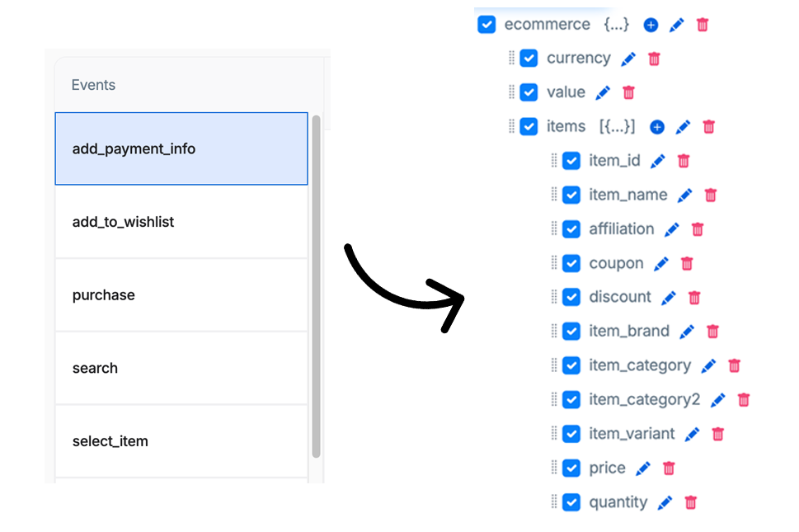Collapse the items [{...}] array indicator

point(618,127)
